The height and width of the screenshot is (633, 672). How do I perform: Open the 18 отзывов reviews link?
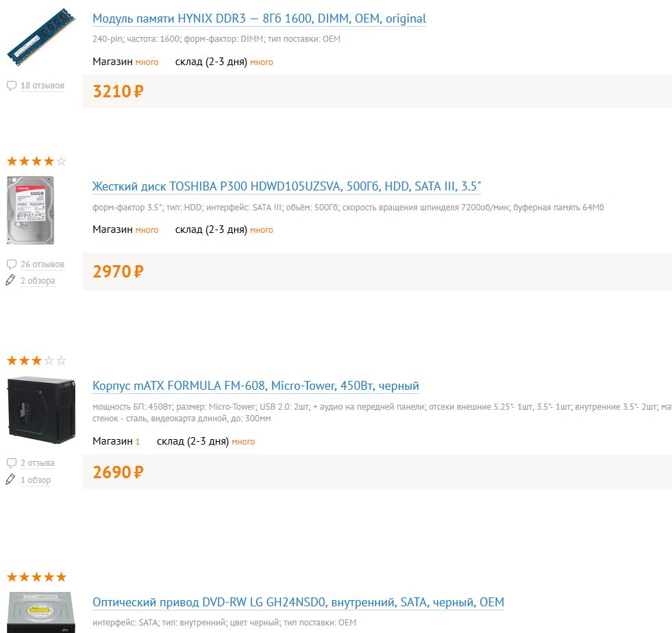tap(42, 86)
